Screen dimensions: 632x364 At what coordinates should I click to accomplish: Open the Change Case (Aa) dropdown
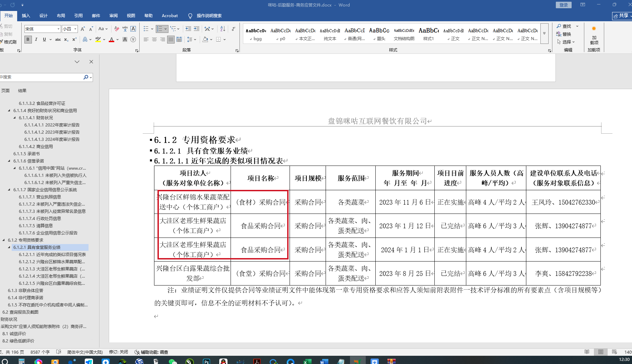(x=103, y=29)
